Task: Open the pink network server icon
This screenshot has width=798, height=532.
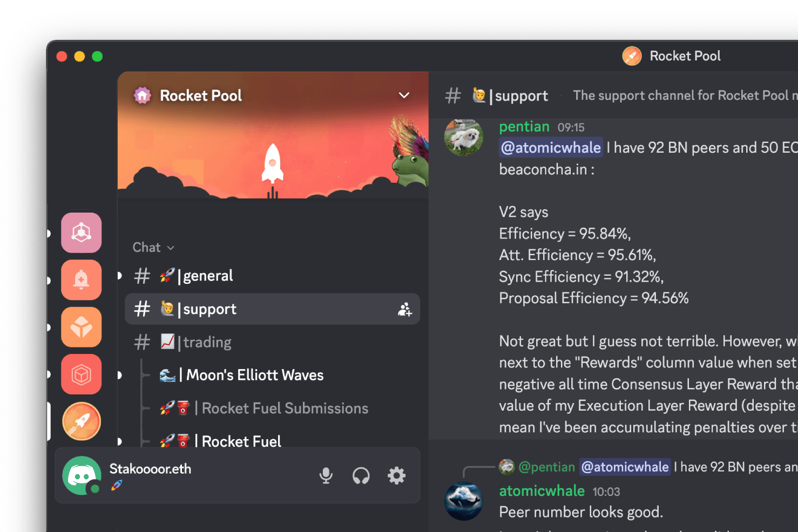Action: coord(82,233)
